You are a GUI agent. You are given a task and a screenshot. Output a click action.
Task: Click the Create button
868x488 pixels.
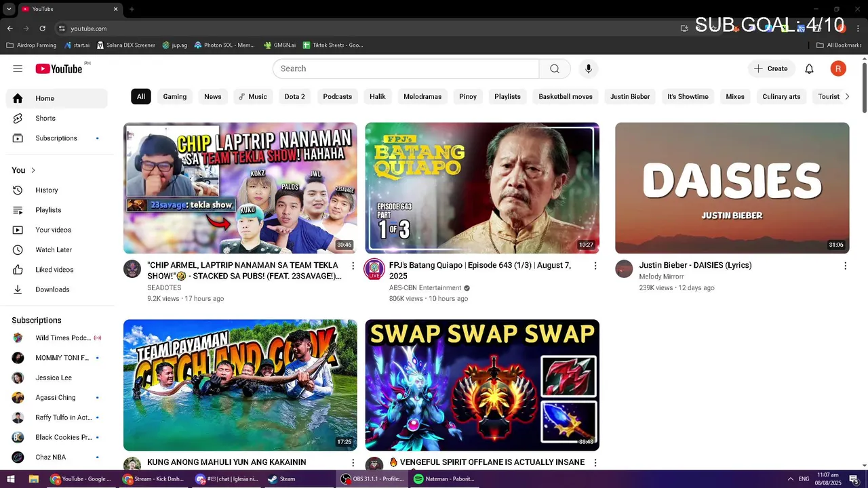771,68
